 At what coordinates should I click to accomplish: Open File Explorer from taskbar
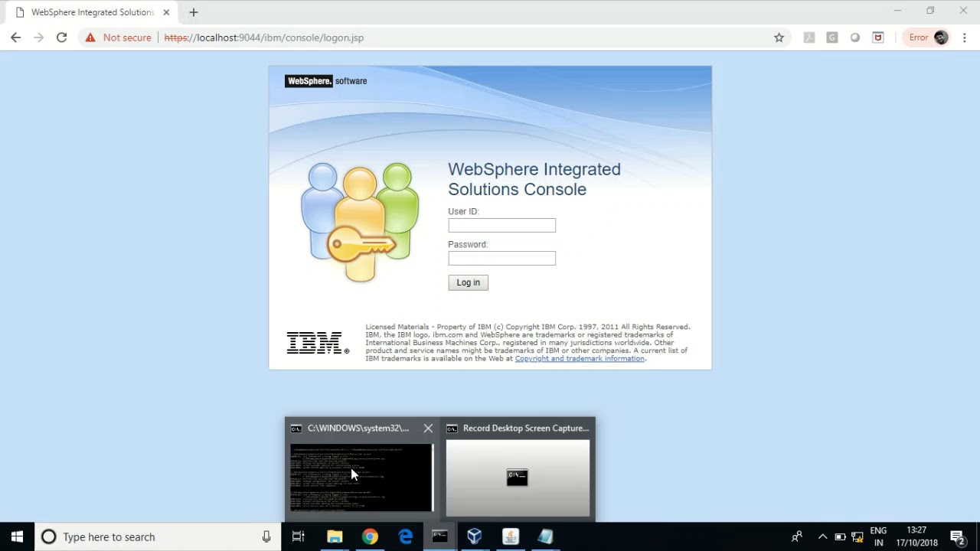[335, 536]
